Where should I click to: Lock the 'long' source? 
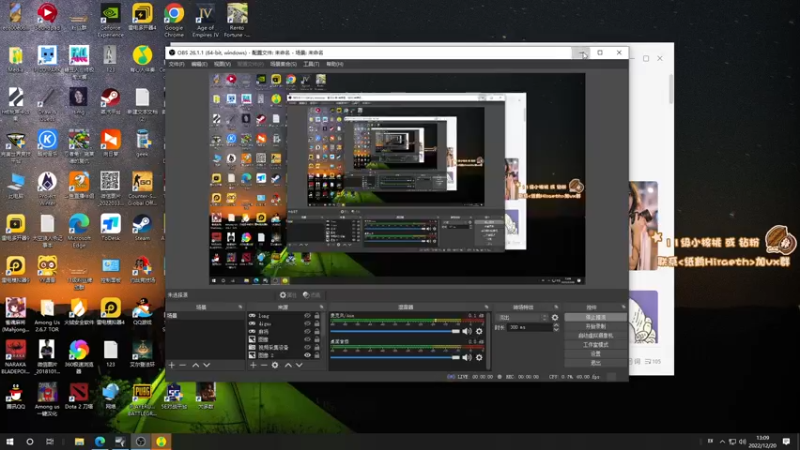tap(317, 316)
